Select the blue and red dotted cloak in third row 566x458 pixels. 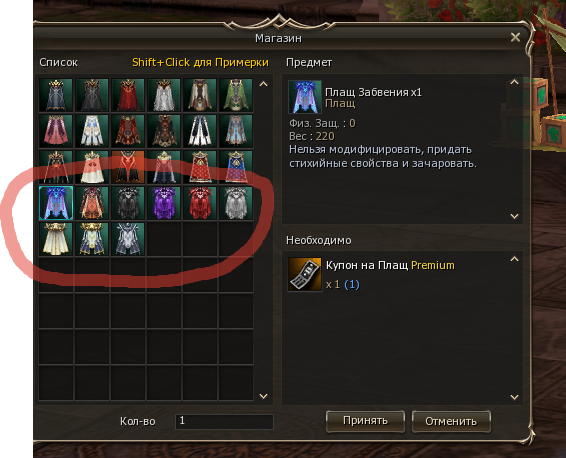236,167
